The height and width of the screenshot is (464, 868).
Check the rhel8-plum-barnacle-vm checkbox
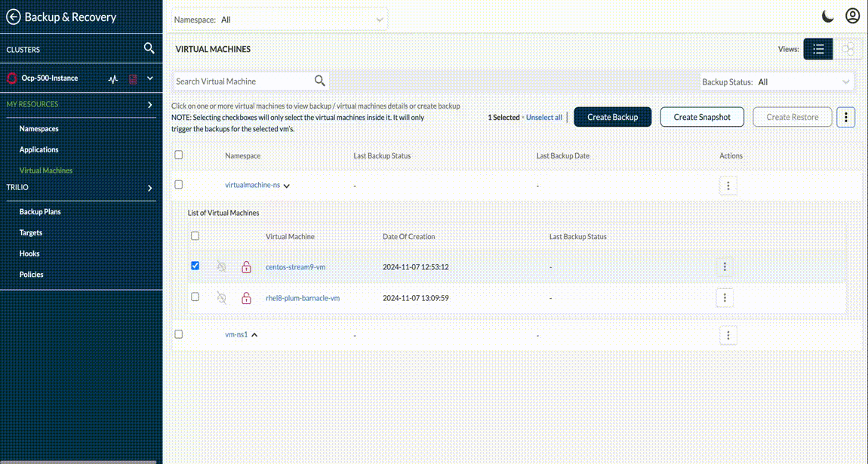pyautogui.click(x=195, y=297)
